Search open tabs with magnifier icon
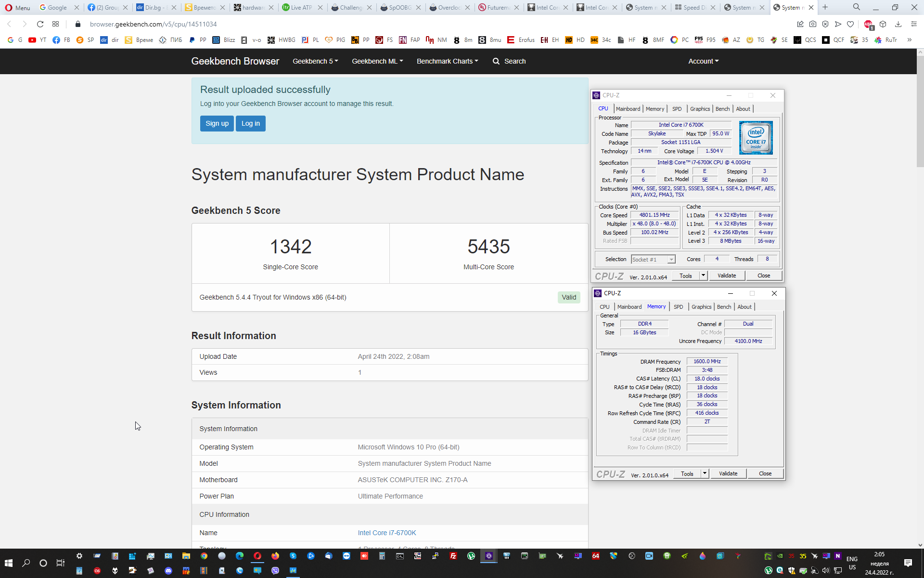This screenshot has height=578, width=924. click(x=857, y=7)
